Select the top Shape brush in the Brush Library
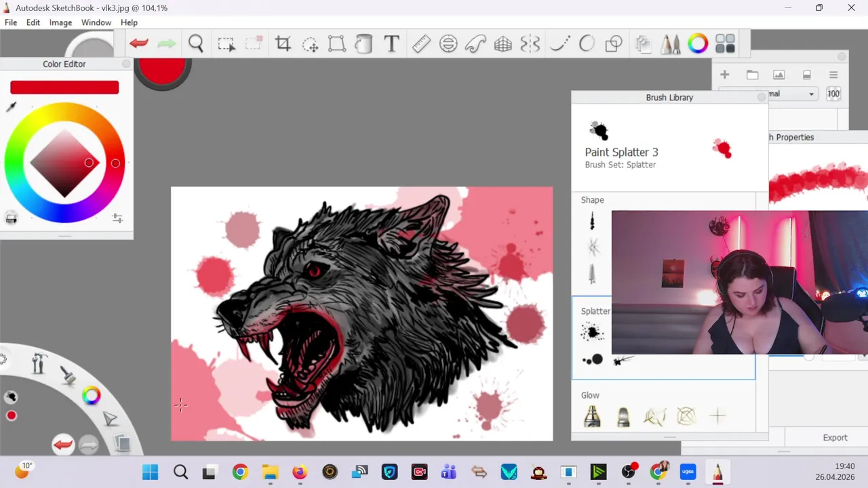Screen dimensions: 868x488 coord(592,221)
